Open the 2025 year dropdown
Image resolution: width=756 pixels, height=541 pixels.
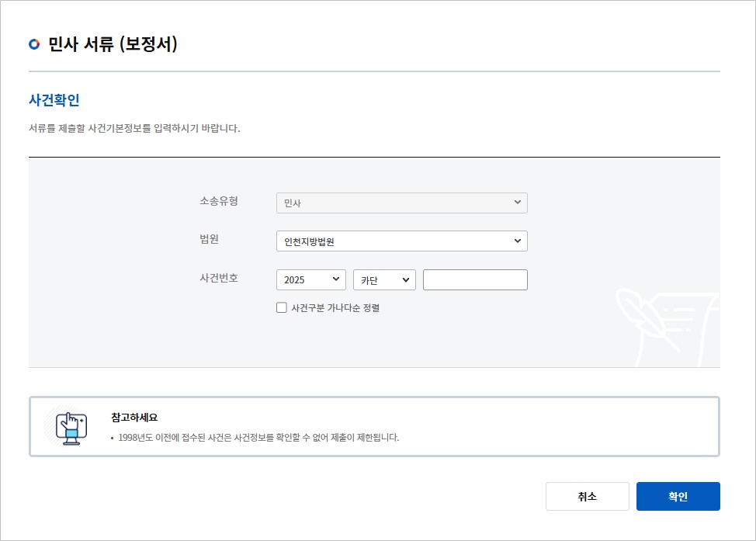[x=310, y=279]
